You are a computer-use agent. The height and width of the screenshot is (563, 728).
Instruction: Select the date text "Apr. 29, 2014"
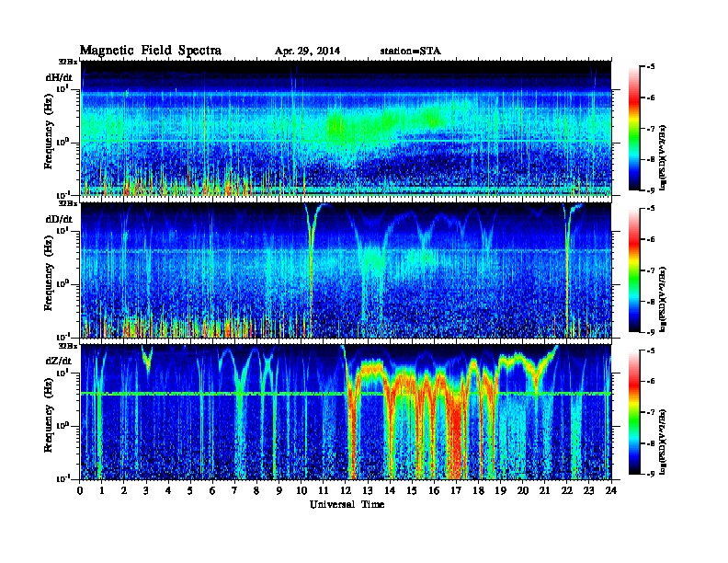(x=307, y=52)
